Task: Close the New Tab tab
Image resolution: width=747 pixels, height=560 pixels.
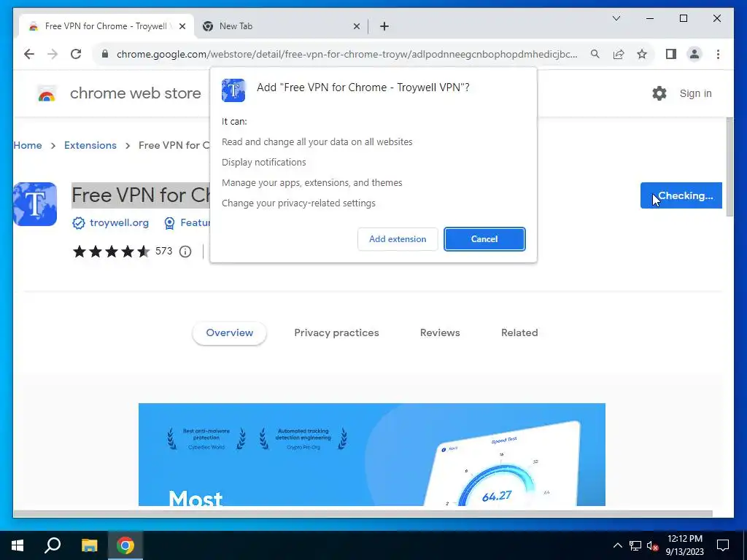Action: point(356,26)
